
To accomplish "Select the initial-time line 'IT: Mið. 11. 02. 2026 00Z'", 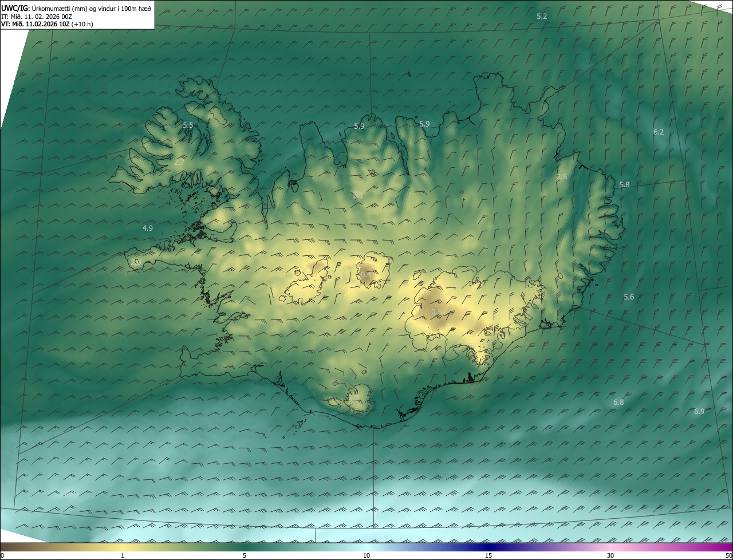I will [x=37, y=17].
